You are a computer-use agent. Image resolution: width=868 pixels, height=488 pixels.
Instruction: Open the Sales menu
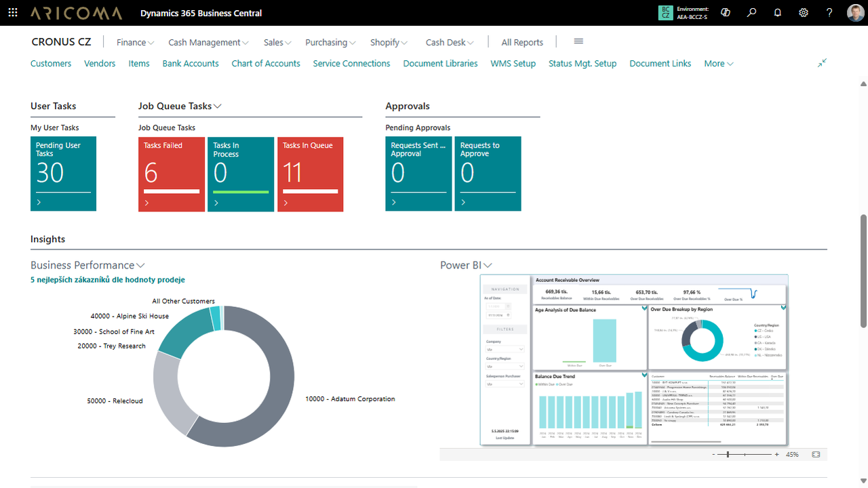(277, 42)
